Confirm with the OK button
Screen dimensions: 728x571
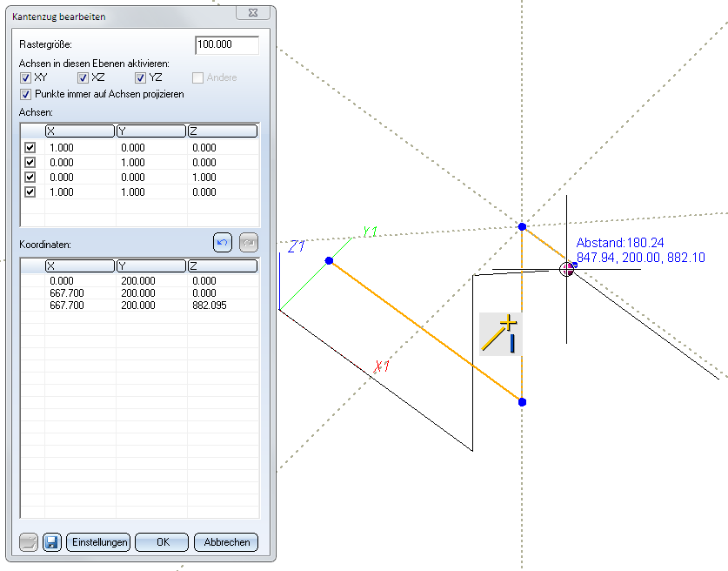pos(162,542)
